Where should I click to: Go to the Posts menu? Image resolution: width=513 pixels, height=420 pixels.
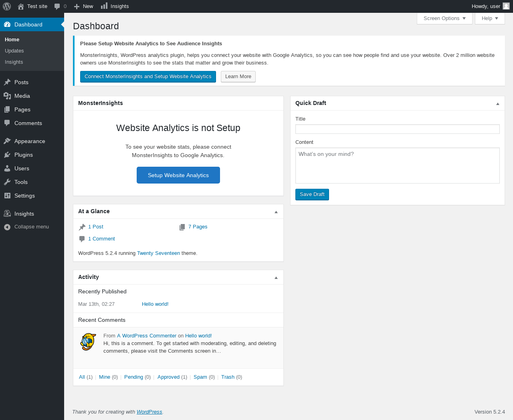point(21,82)
